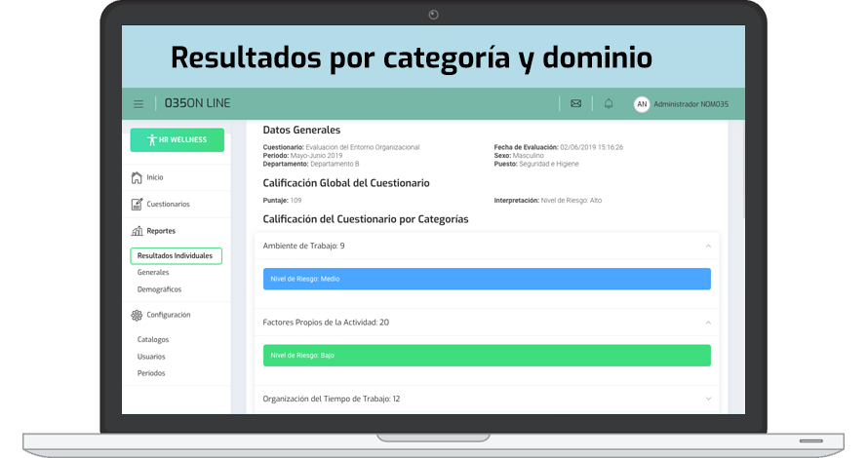Click 'Calificación Global del Cuestionario' heading
Image resolution: width=868 pixels, height=458 pixels.
(346, 183)
